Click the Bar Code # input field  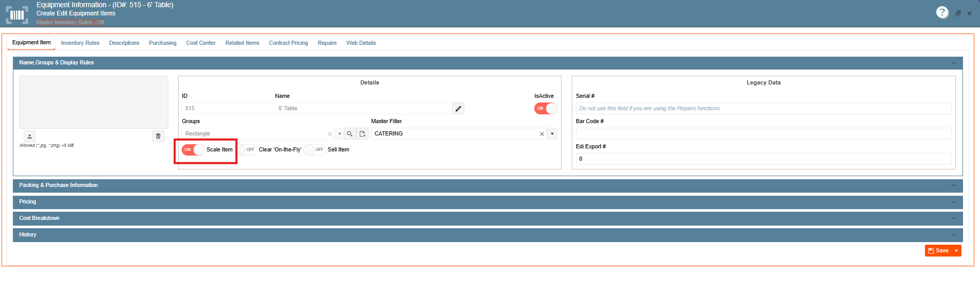coord(763,133)
